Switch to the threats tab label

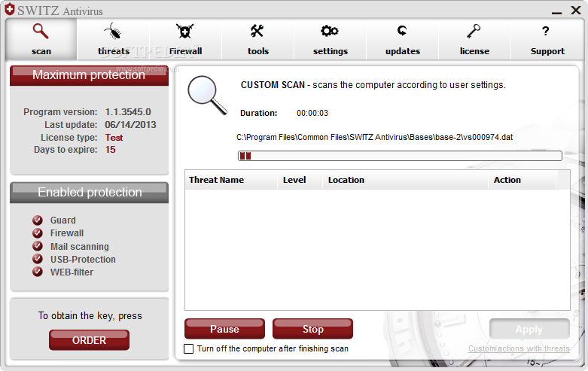(x=114, y=51)
